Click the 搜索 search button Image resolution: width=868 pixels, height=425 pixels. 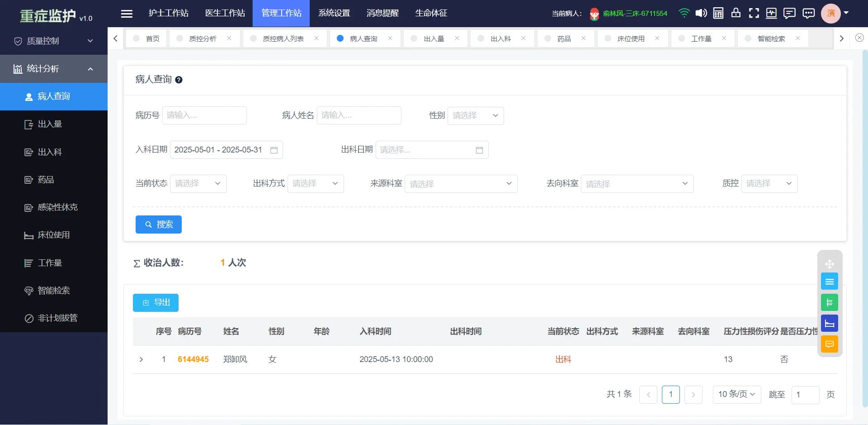click(x=158, y=224)
